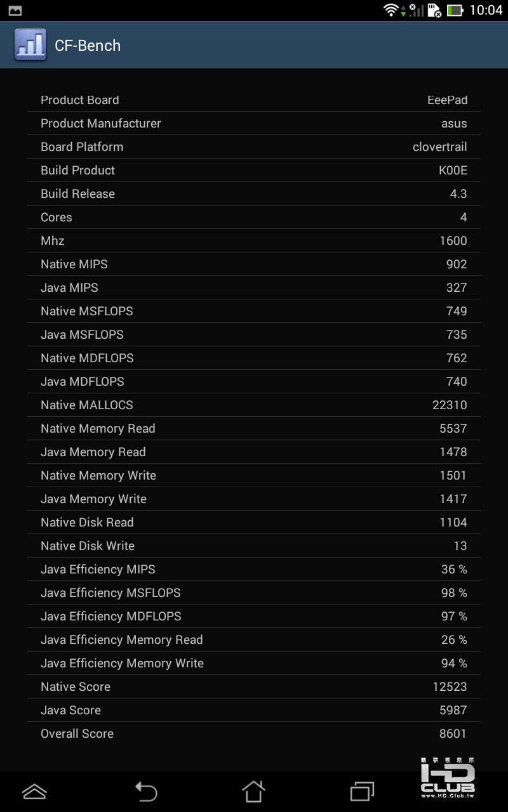Select the Native Score row

click(254, 687)
